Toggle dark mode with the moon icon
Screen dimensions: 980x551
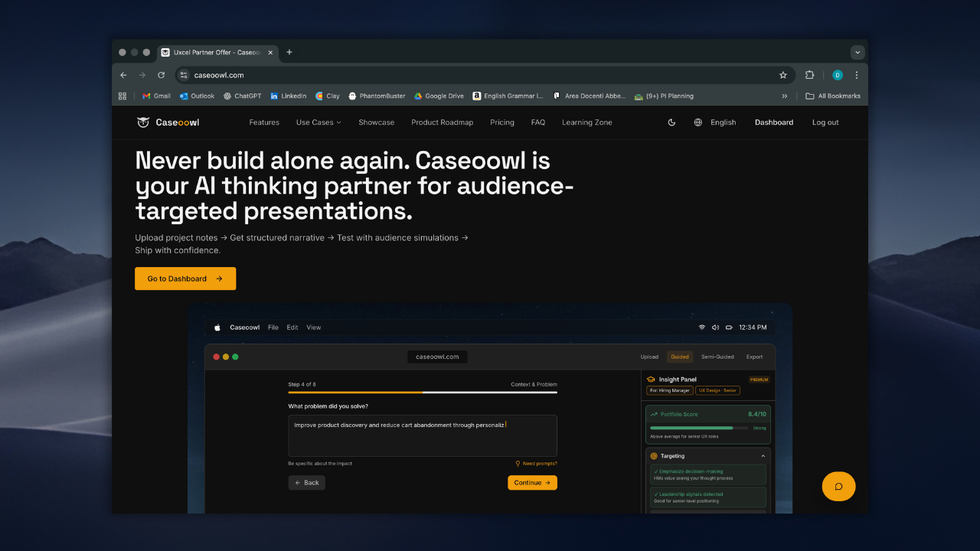pyautogui.click(x=671, y=122)
